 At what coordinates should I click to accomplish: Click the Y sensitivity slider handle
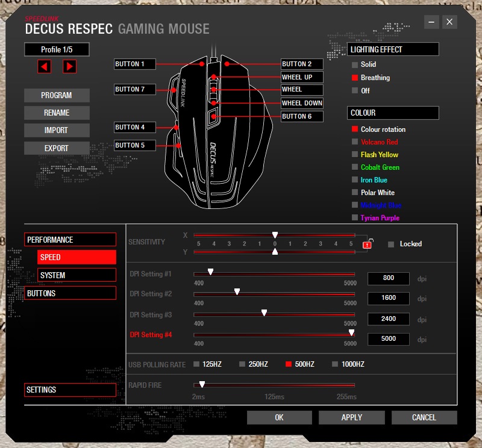pos(275,252)
